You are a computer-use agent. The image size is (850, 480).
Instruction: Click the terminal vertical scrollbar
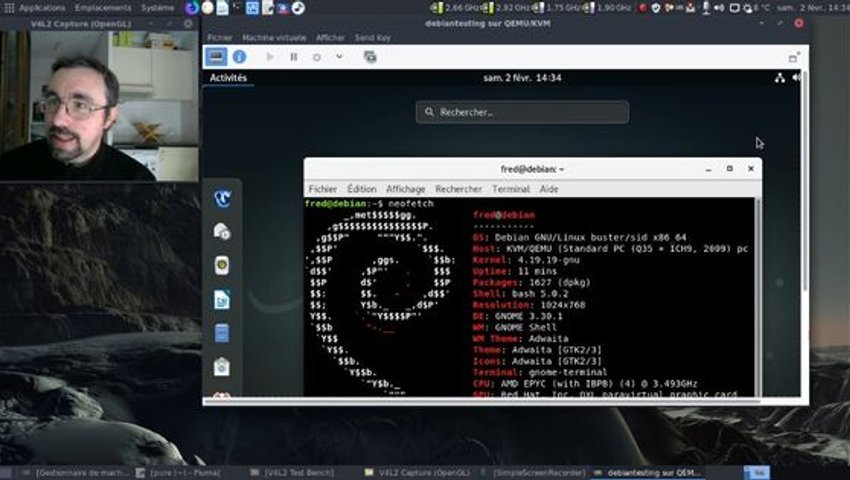pyautogui.click(x=757, y=297)
